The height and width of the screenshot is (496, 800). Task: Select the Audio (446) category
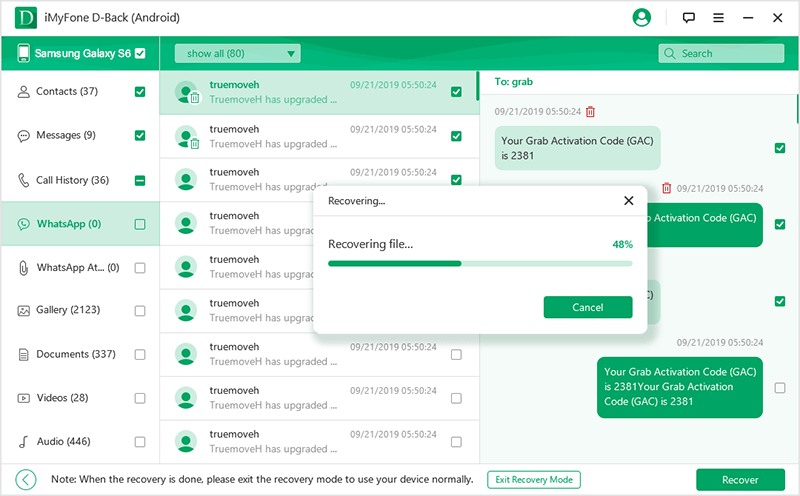(81, 442)
